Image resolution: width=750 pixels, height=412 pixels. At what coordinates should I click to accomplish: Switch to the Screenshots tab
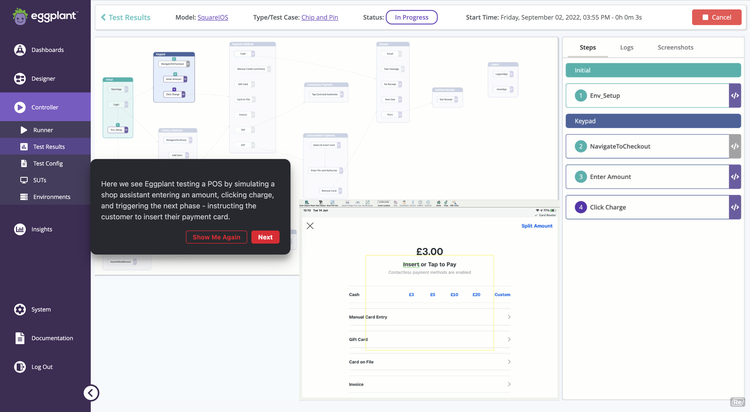(675, 47)
